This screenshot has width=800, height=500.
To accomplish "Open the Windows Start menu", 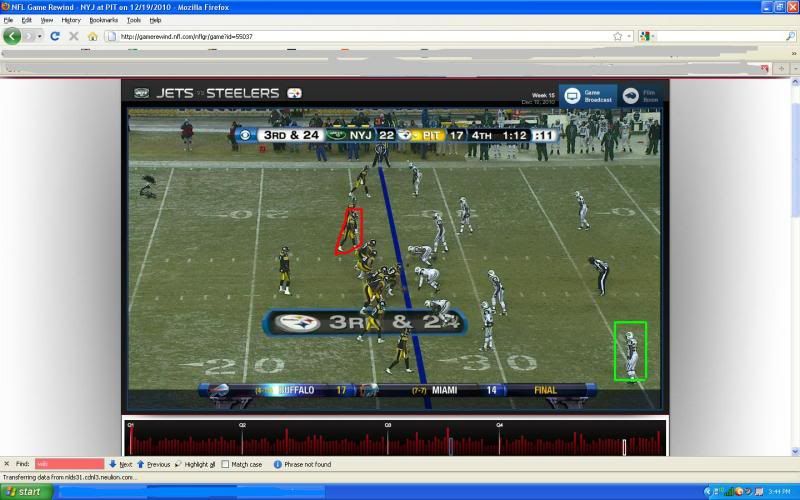I will pos(27,492).
